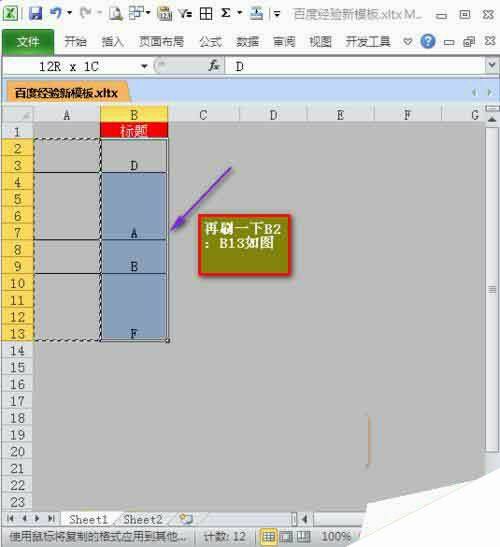The height and width of the screenshot is (547, 500).
Task: Click the Print Preview icon
Action: pyautogui.click(x=115, y=14)
